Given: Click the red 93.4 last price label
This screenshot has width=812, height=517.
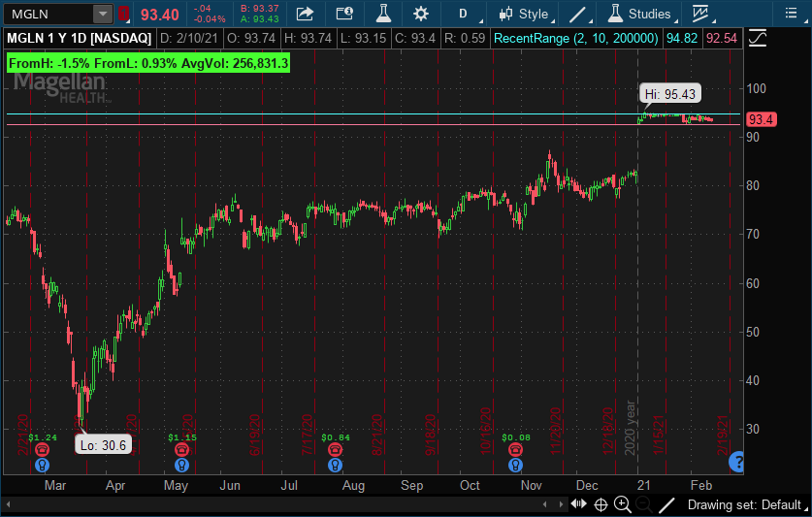Looking at the screenshot, I should click(x=761, y=119).
